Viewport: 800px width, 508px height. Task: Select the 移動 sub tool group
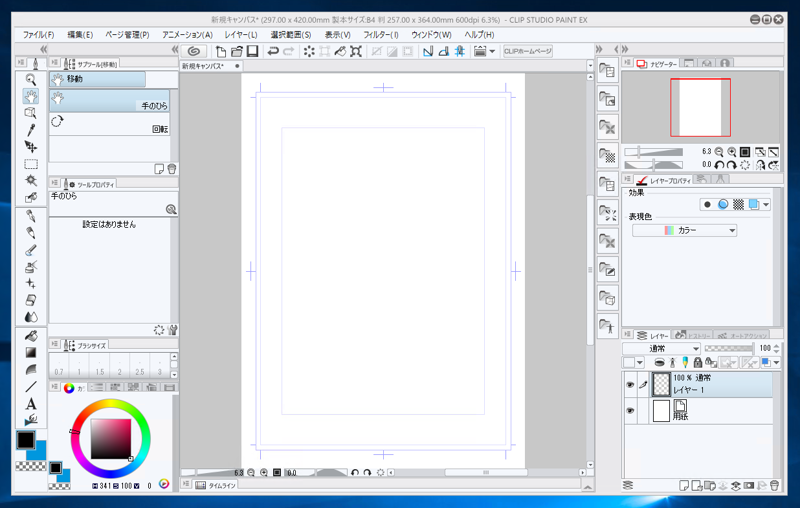coord(97,79)
